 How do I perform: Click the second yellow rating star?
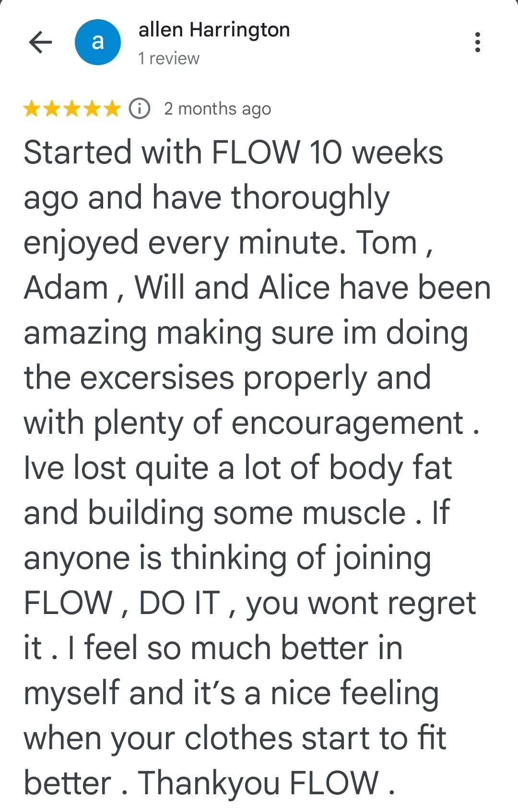(52, 109)
